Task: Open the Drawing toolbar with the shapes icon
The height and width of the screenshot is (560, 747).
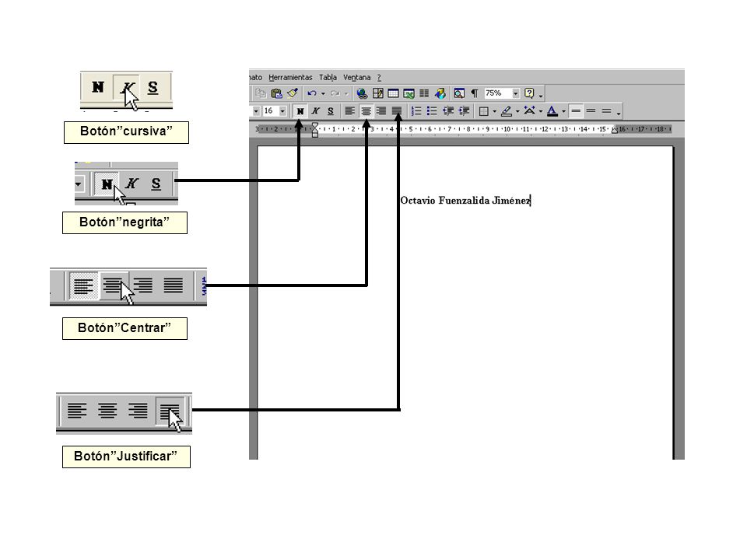Action: coord(440,93)
